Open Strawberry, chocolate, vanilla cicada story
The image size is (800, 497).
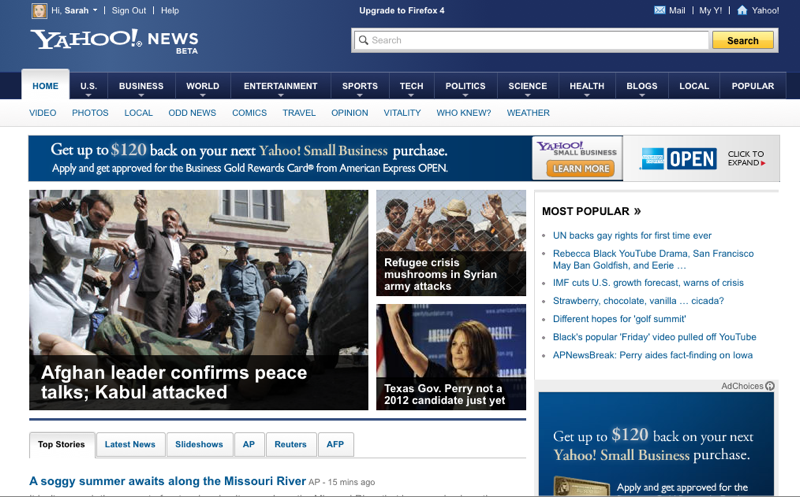point(638,301)
